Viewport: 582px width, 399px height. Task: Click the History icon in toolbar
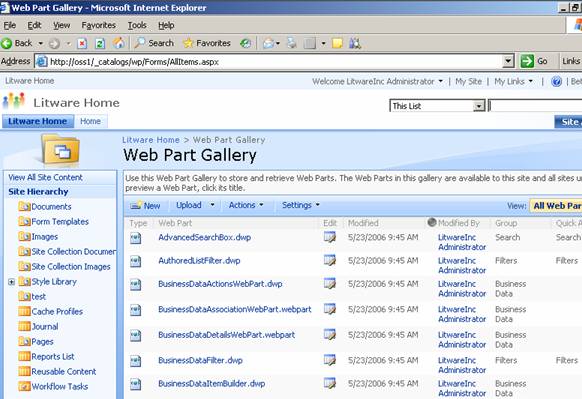coord(245,43)
